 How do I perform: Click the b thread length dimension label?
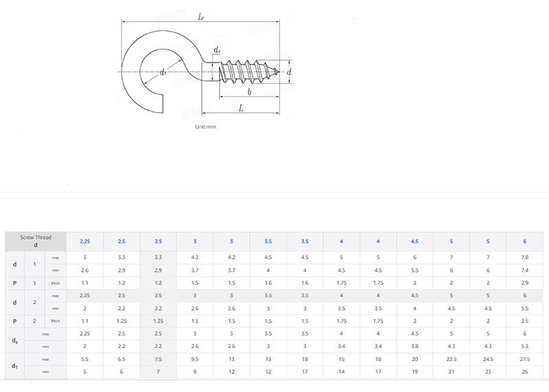click(248, 91)
